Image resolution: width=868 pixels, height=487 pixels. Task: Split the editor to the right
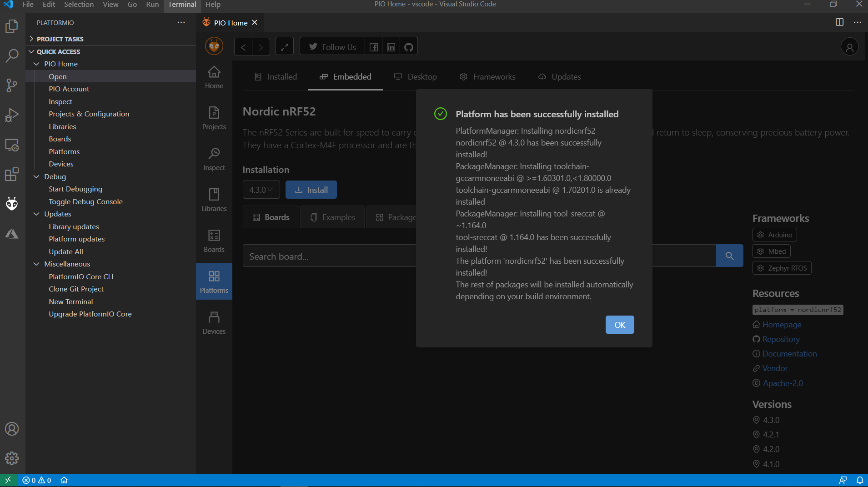pos(839,22)
